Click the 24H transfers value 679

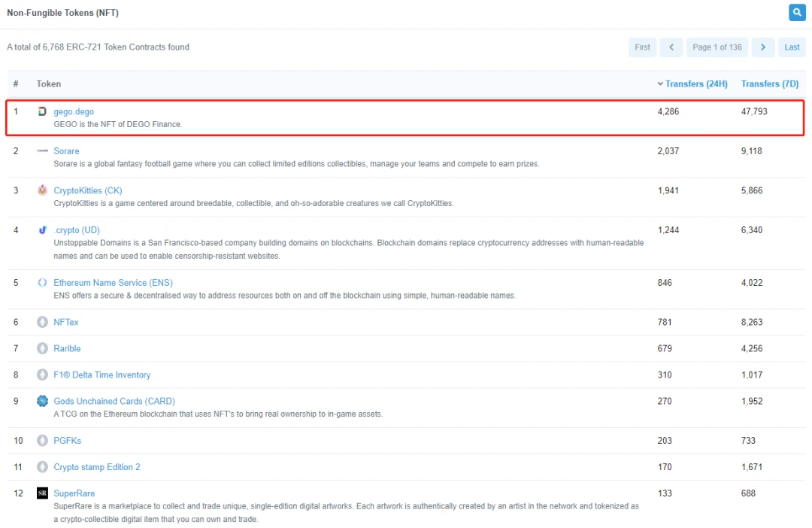665,348
